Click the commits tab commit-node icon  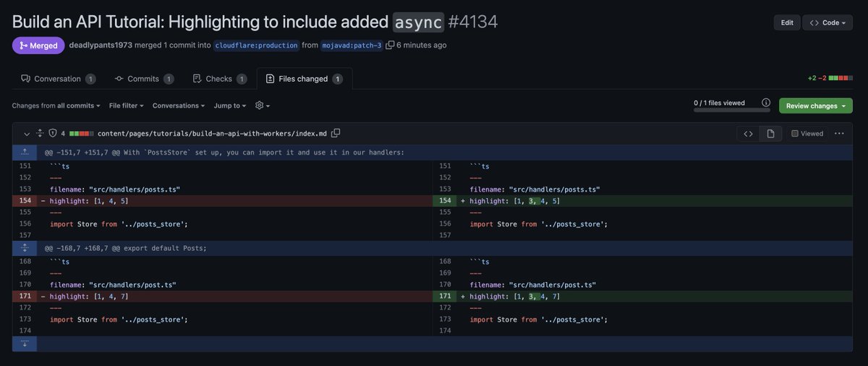click(119, 79)
